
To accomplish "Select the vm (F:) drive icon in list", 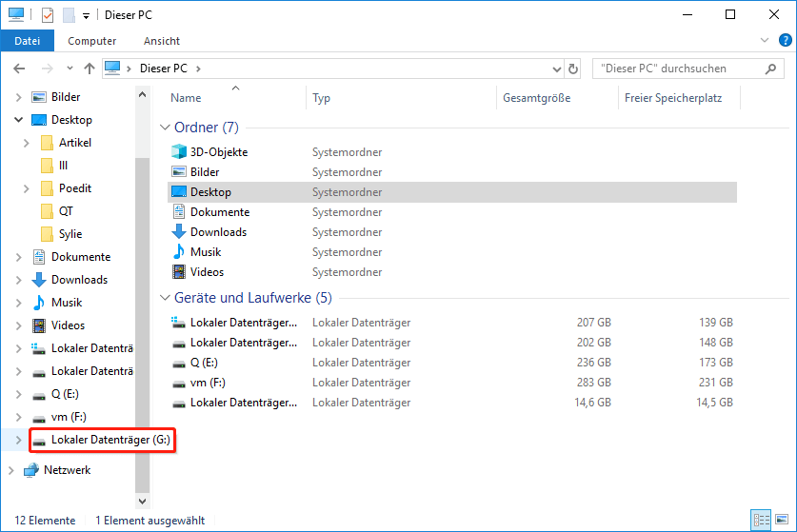I will tap(179, 384).
